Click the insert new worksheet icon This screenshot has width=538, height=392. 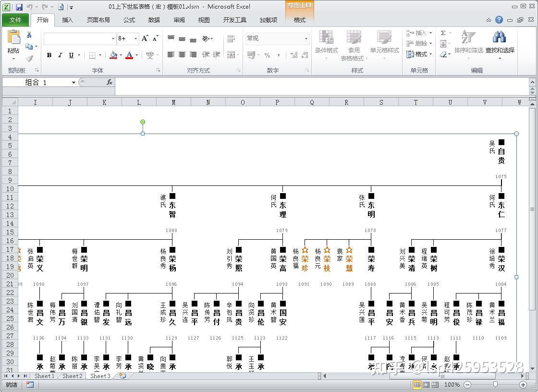pyautogui.click(x=122, y=376)
